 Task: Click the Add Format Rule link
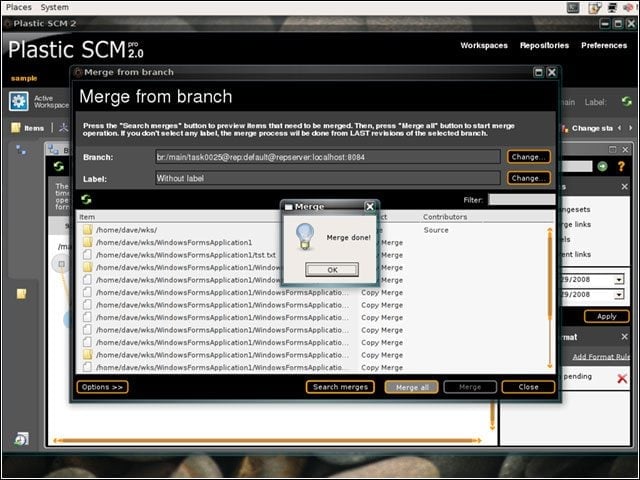point(601,357)
